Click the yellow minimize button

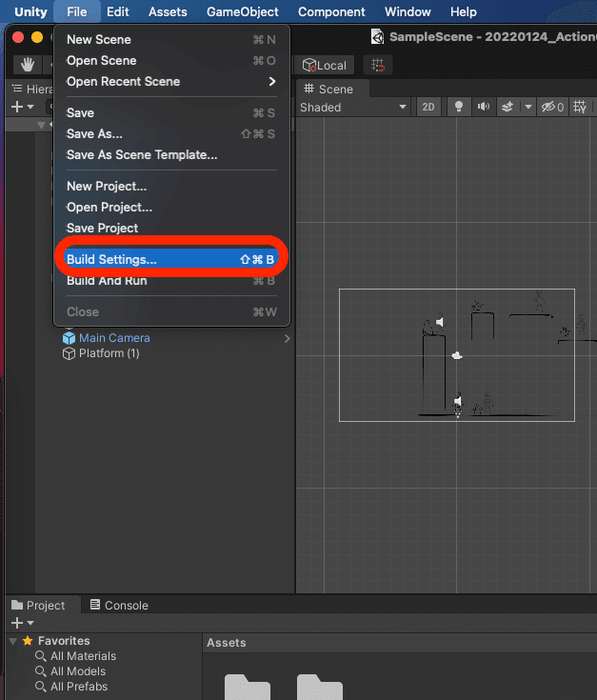pyautogui.click(x=37, y=37)
